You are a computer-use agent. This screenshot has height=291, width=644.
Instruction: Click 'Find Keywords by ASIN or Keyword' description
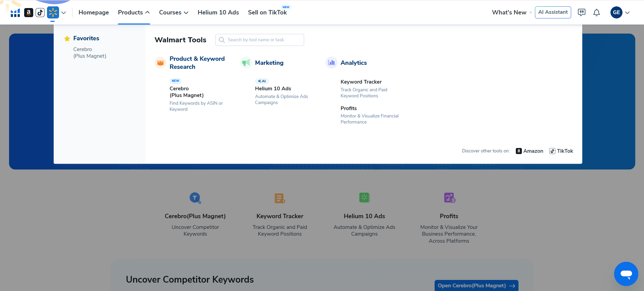(x=196, y=106)
